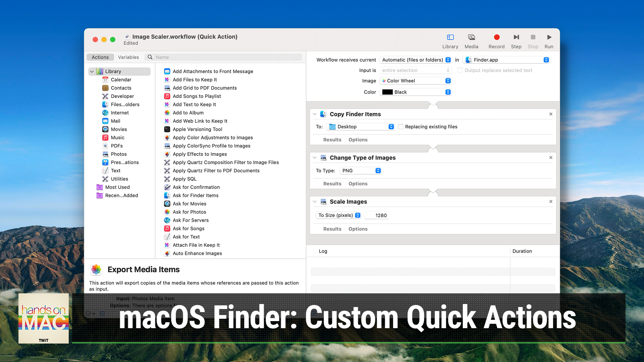644x362 pixels.
Task: Step through the workflow using Step icon
Action: coord(516,37)
